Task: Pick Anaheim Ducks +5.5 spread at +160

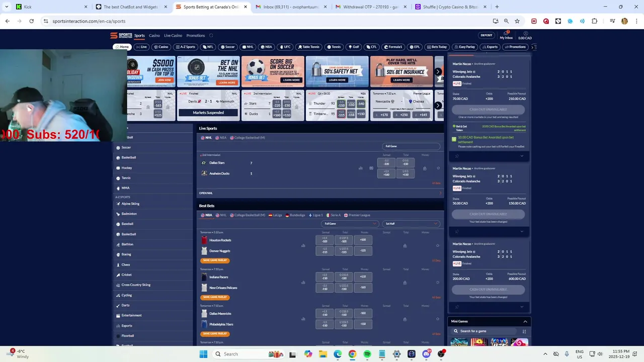Action: click(x=386, y=173)
